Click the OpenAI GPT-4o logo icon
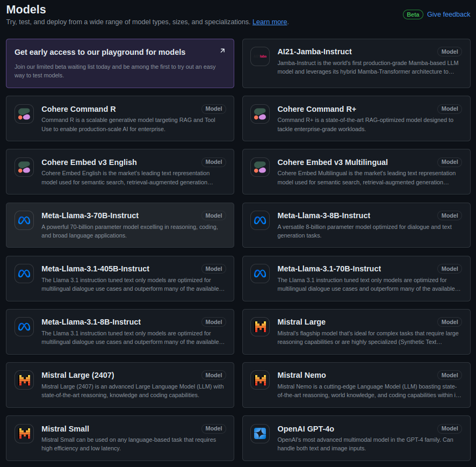 click(x=260, y=433)
